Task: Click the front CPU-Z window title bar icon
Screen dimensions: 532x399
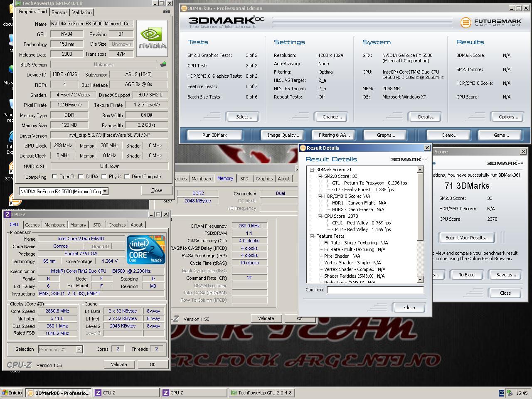Action: (x=7, y=214)
